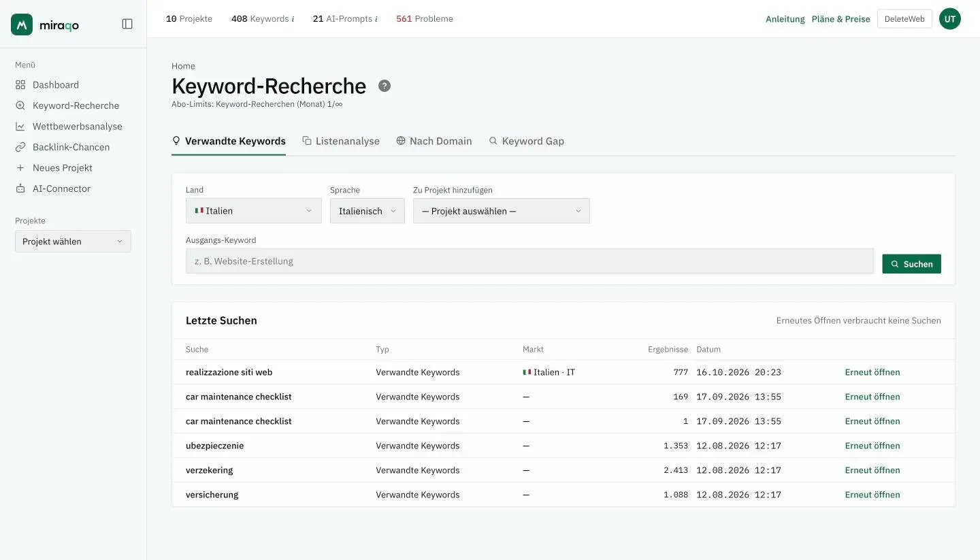Switch to the Listenanalyse tab
This screenshot has width=980, height=560.
click(x=341, y=141)
